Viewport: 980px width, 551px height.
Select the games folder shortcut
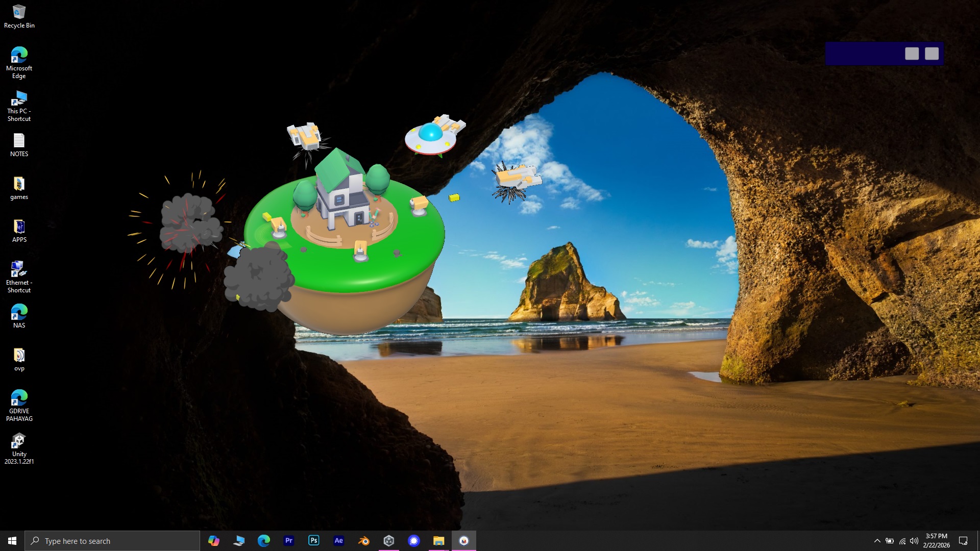click(x=19, y=184)
